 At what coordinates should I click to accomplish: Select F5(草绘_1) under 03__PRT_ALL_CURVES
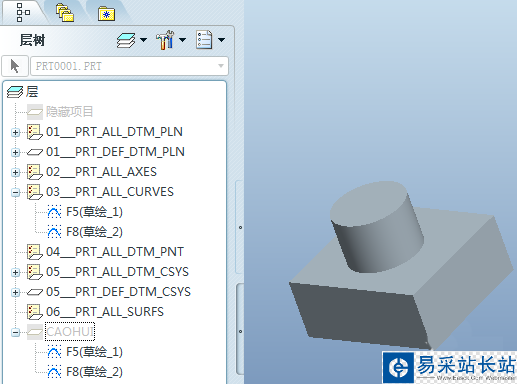94,212
